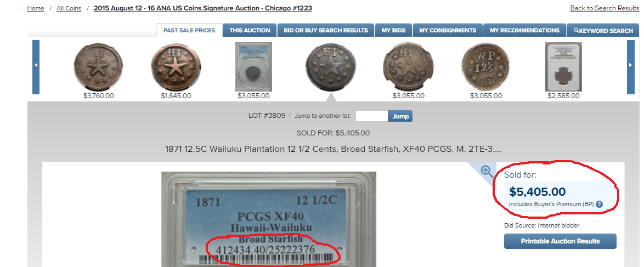
Task: Select the WP 12½ coin thumbnail
Action: [x=485, y=67]
